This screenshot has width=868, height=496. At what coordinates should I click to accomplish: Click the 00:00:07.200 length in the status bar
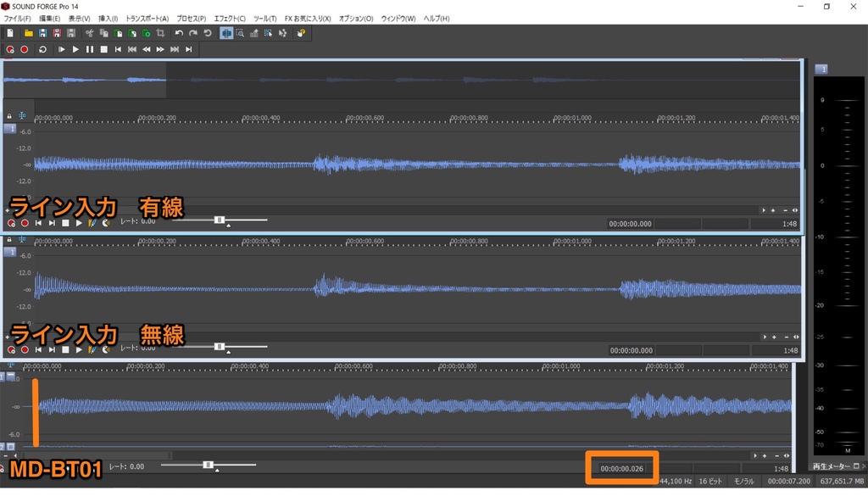click(x=789, y=482)
